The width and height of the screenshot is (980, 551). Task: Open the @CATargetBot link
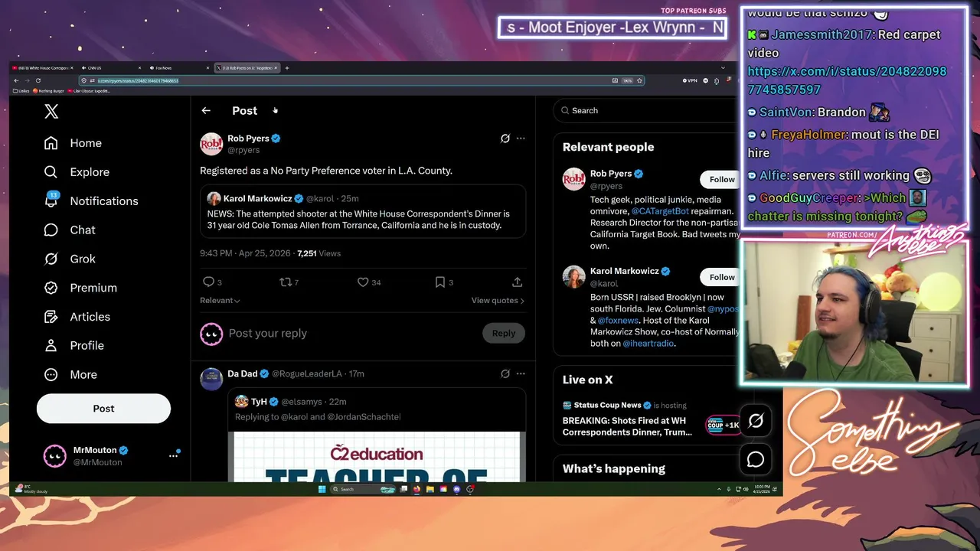pos(659,211)
